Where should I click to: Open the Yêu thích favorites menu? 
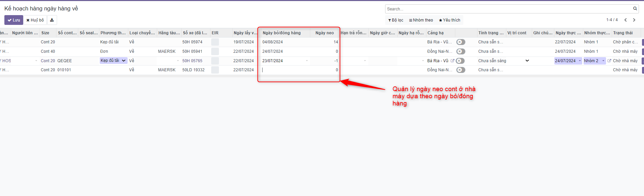pyautogui.click(x=450, y=20)
